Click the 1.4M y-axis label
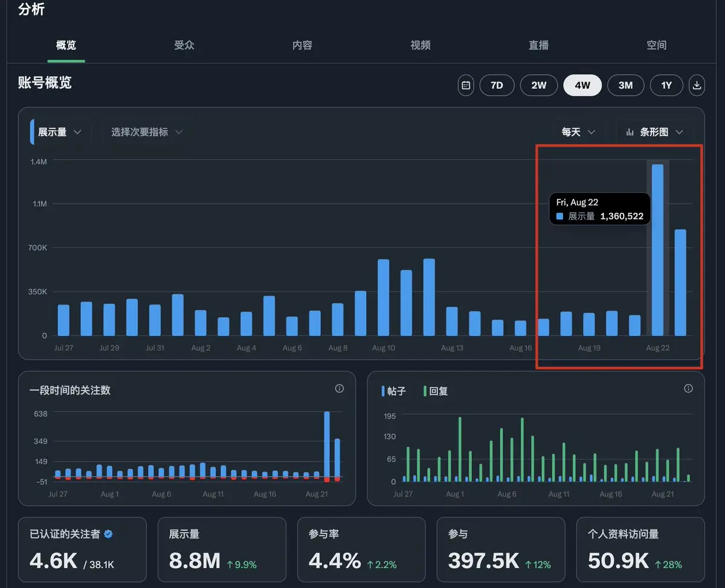 coord(39,161)
